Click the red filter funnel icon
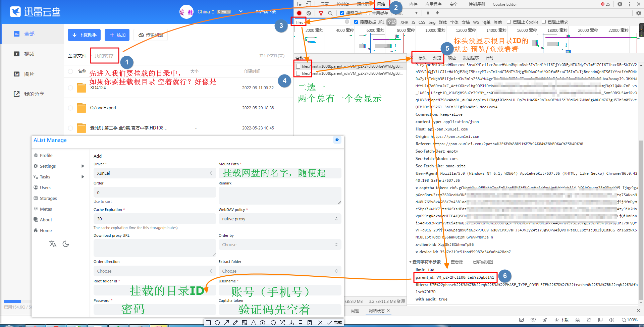This screenshot has width=644, height=327. pyautogui.click(x=321, y=13)
